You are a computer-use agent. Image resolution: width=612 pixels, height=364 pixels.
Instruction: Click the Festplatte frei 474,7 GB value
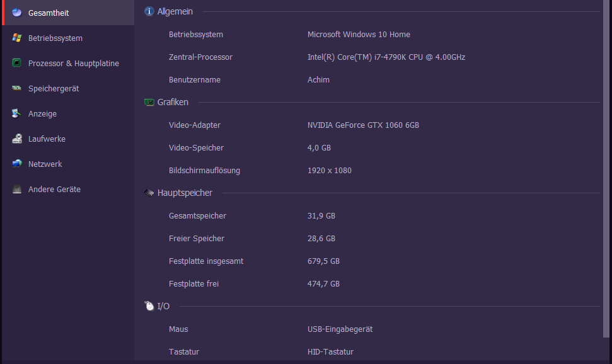coord(323,284)
